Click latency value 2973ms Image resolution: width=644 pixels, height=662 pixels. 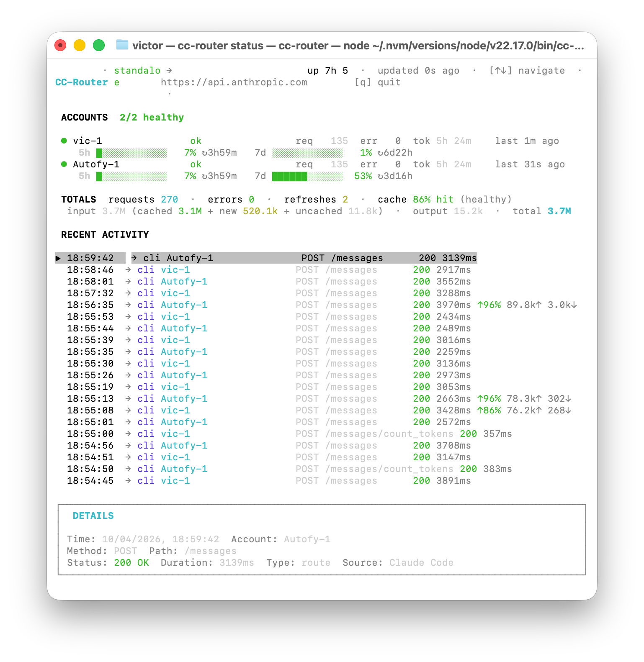(453, 375)
